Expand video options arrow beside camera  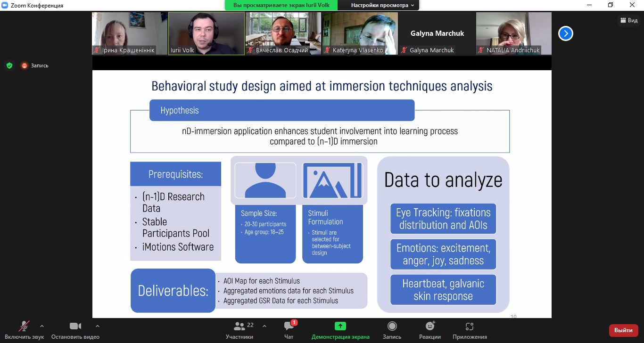(x=98, y=326)
